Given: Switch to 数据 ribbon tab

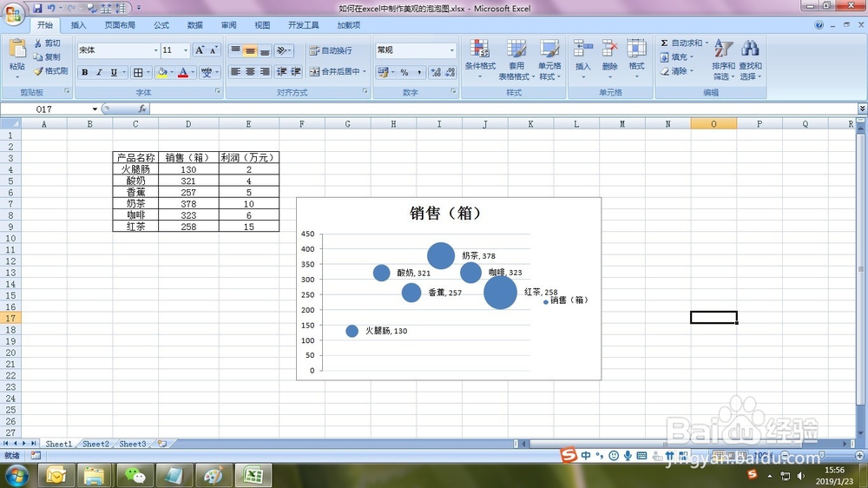Looking at the screenshot, I should coord(194,25).
